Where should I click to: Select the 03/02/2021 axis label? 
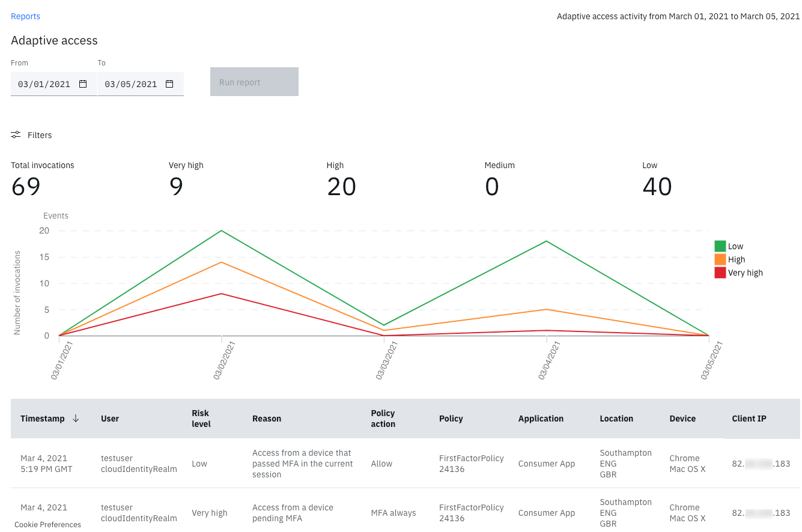click(224, 360)
